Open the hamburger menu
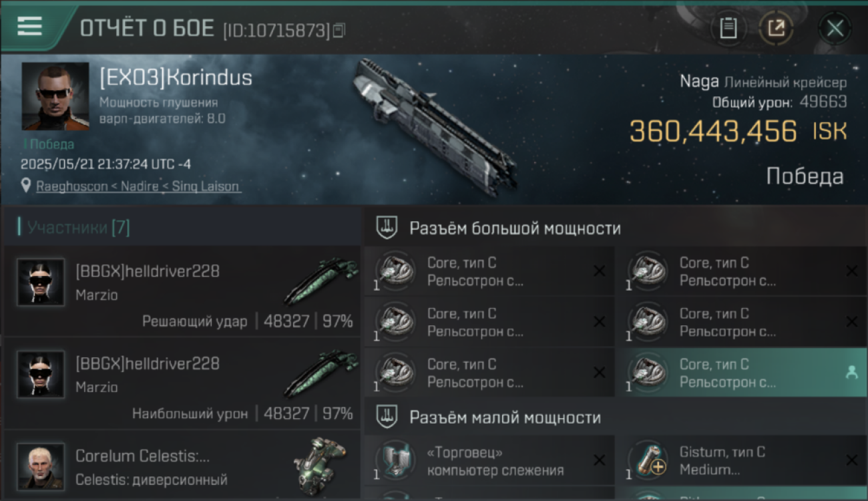Viewport: 868px width, 501px height. point(29,26)
